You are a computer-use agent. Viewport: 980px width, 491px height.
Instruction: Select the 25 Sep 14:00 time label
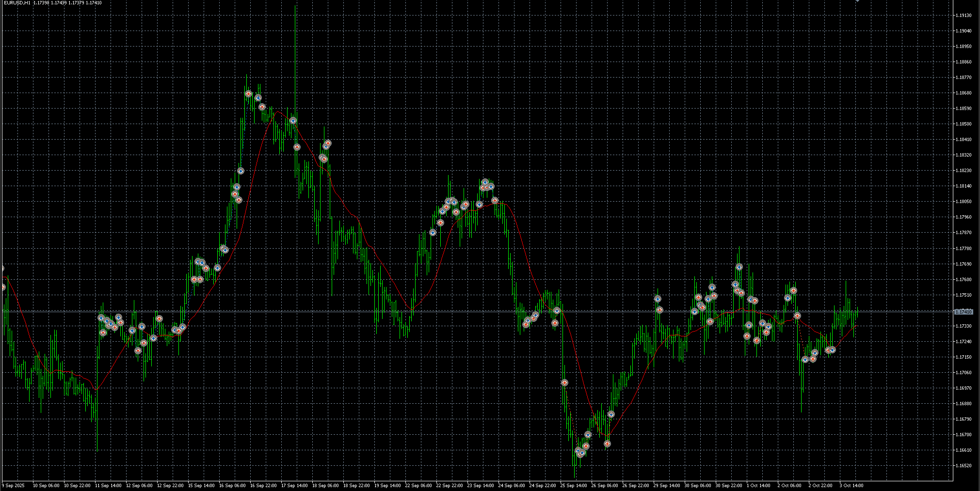point(574,485)
